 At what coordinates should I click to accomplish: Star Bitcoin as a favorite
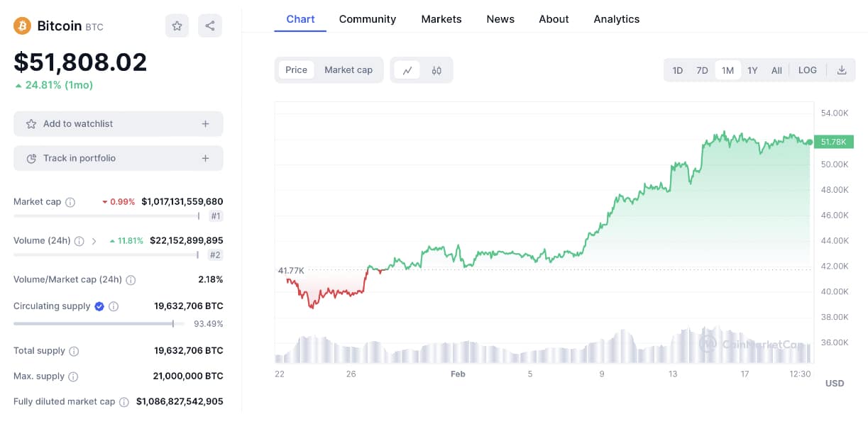click(177, 26)
